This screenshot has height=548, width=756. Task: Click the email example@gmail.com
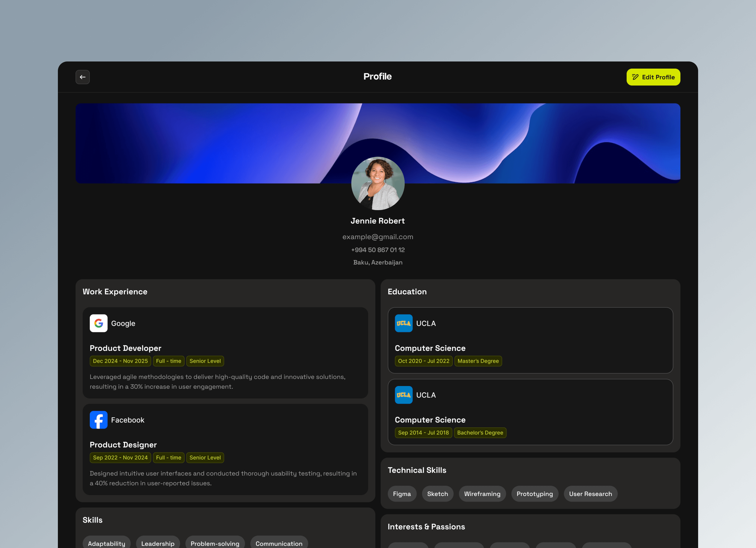(378, 237)
